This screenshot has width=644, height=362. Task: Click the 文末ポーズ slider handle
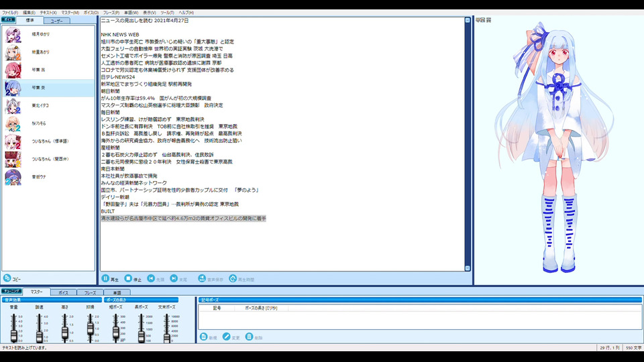(167, 337)
